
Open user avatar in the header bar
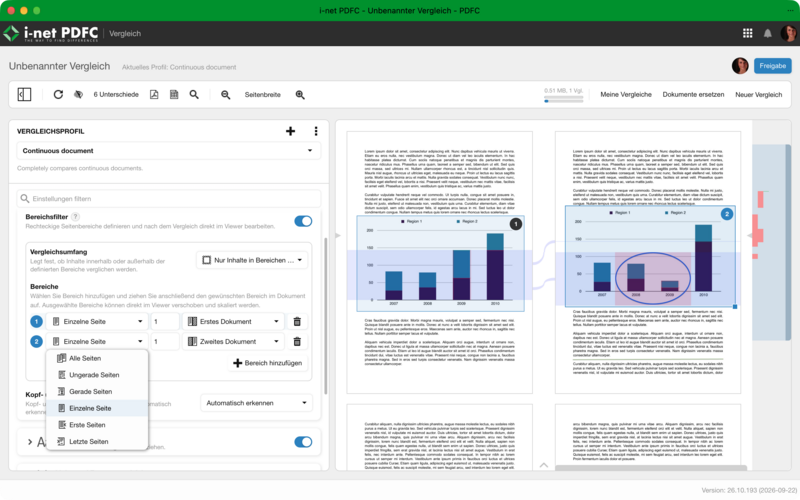pos(788,33)
